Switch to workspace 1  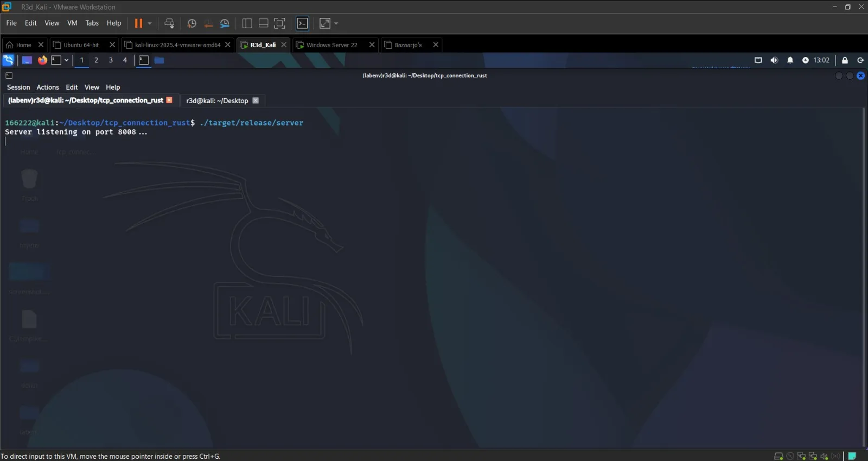pyautogui.click(x=82, y=60)
